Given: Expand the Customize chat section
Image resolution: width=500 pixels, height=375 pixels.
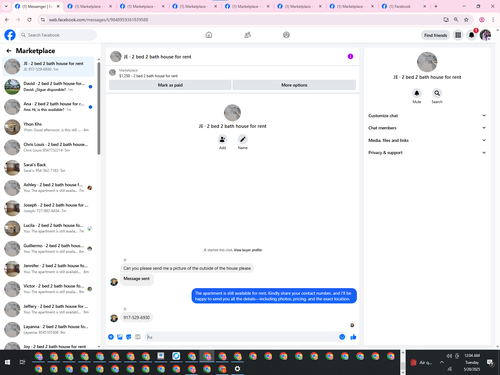Looking at the screenshot, I should 427,116.
